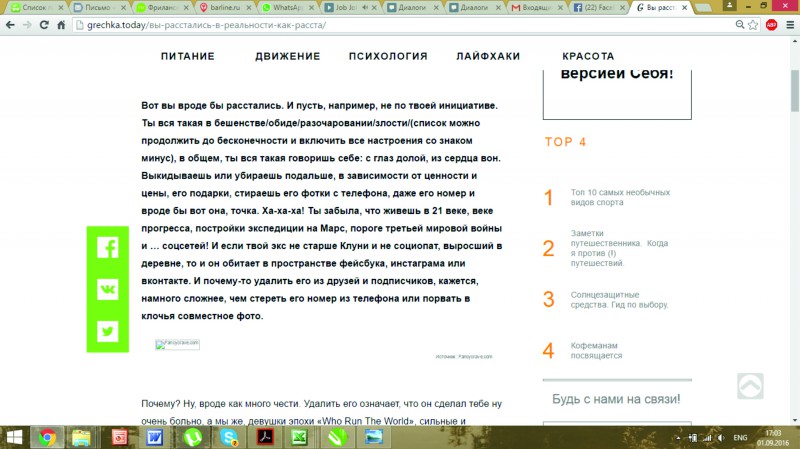This screenshot has width=800, height=449.
Task: Switch to the barline.ru tab
Action: [223, 8]
